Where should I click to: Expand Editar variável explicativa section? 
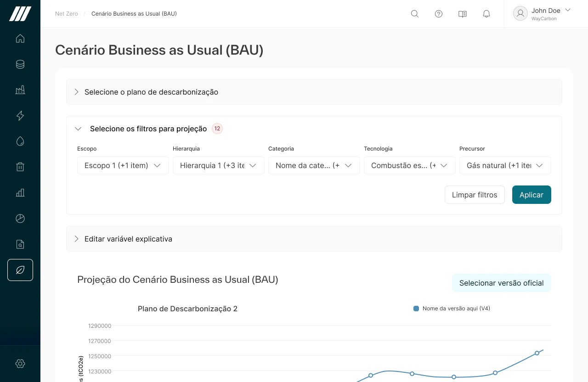(x=128, y=239)
